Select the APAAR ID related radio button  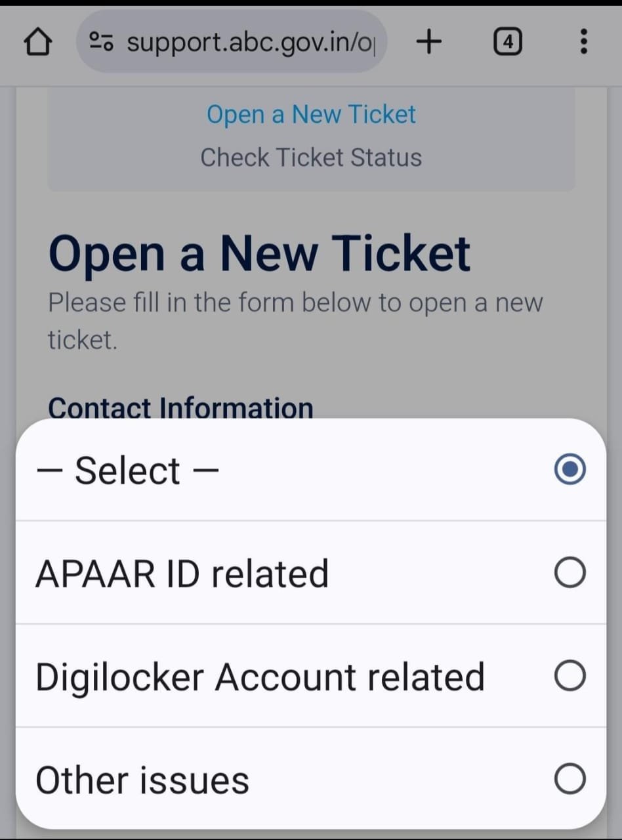[x=570, y=573]
